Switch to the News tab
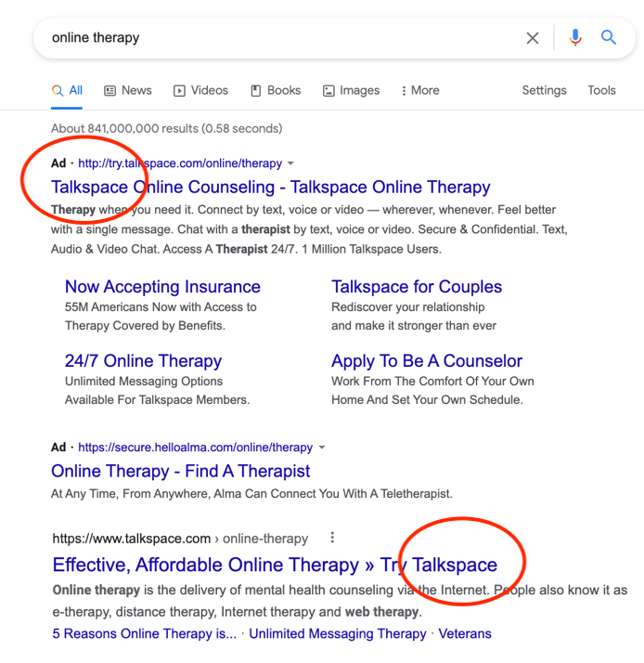 coord(128,90)
